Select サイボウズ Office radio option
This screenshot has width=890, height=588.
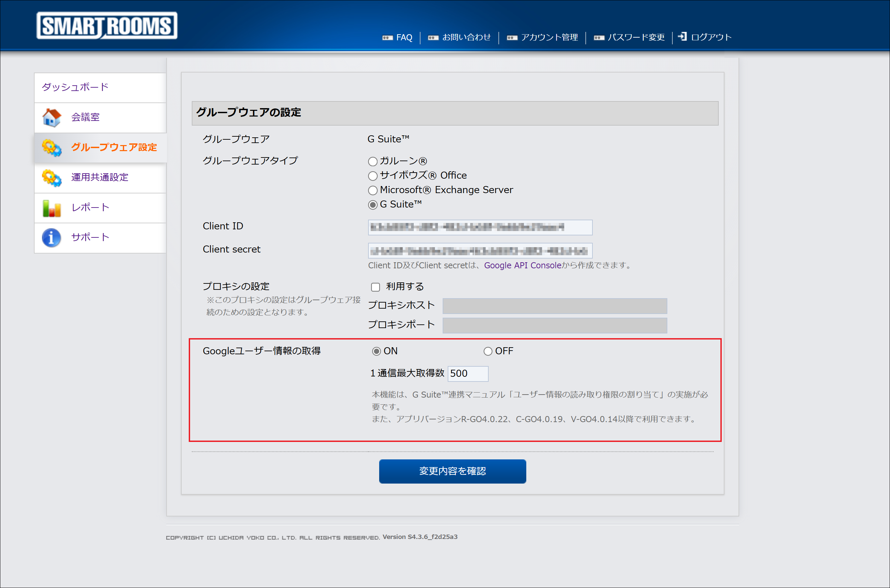pos(372,176)
